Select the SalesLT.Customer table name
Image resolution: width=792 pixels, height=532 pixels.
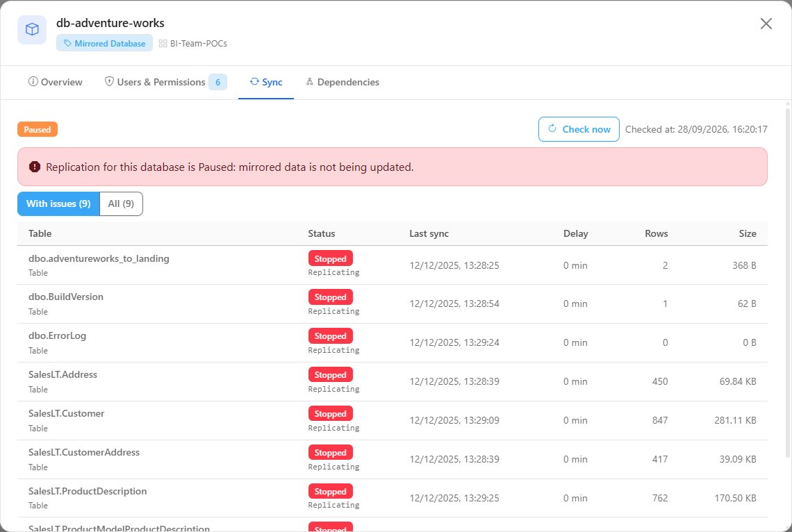66,413
